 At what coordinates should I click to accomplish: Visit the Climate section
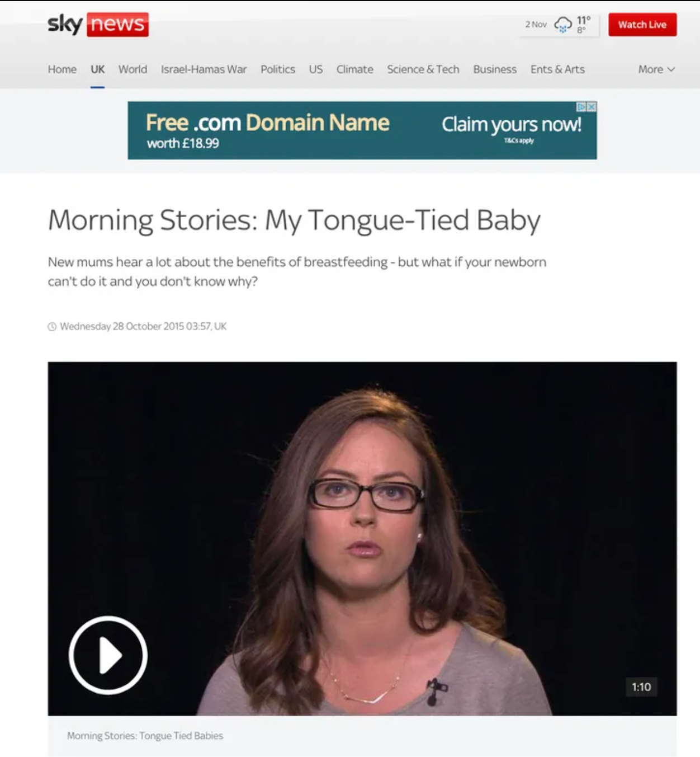click(x=354, y=69)
